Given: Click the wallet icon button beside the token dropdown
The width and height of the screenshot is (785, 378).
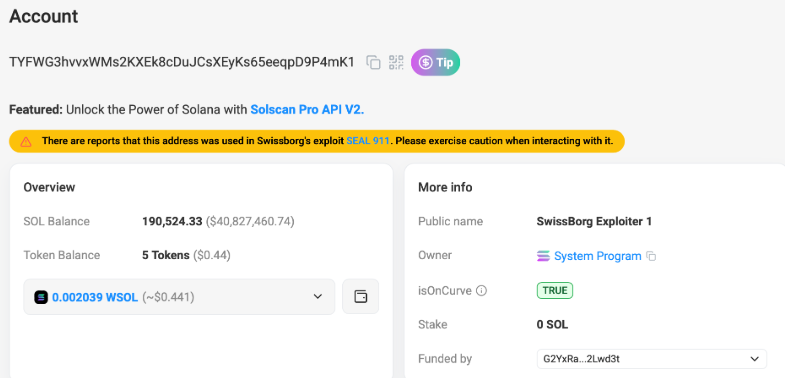Looking at the screenshot, I should click(x=360, y=296).
